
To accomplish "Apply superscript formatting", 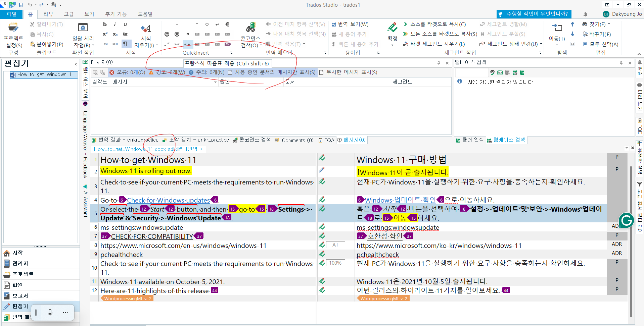I will [105, 34].
